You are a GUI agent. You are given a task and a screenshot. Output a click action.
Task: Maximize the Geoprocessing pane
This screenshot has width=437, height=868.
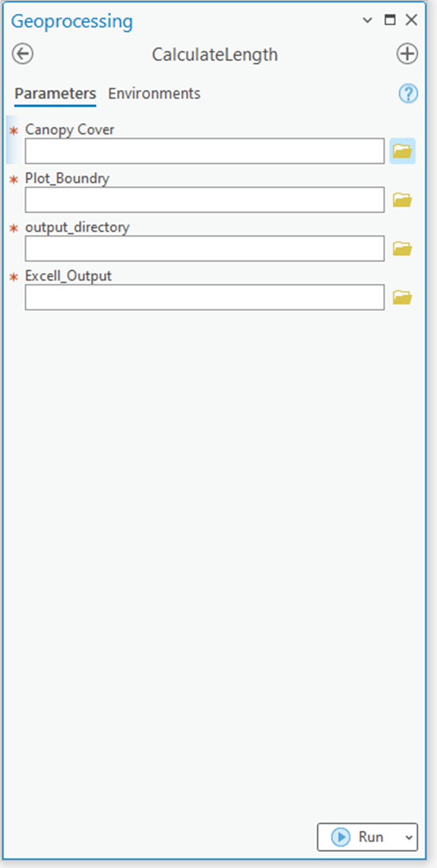tap(390, 21)
